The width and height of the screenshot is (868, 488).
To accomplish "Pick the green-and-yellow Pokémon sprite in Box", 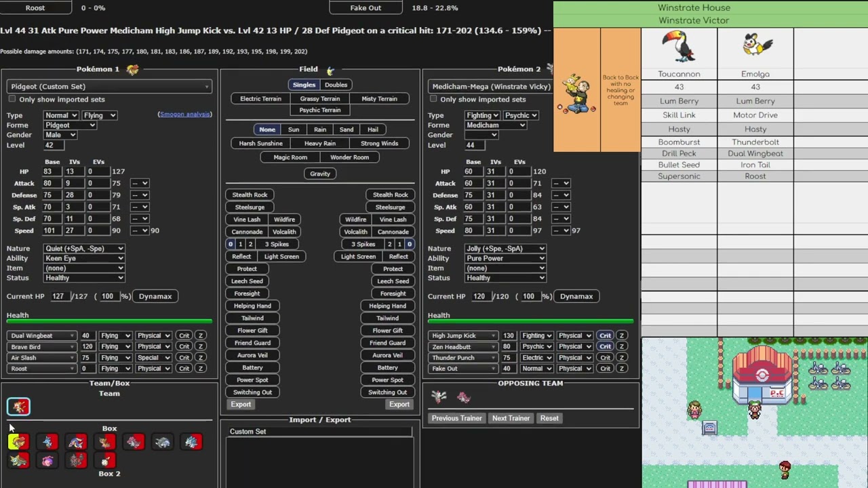I will pos(18,461).
